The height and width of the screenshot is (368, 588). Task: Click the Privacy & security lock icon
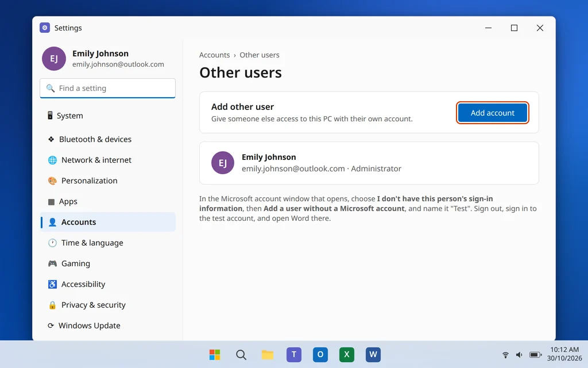(x=52, y=305)
